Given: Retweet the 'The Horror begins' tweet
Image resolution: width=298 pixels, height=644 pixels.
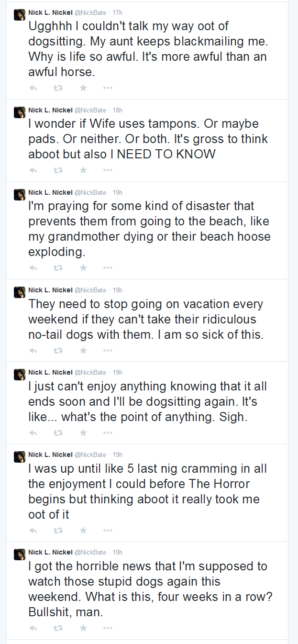Looking at the screenshot, I should coord(58,530).
